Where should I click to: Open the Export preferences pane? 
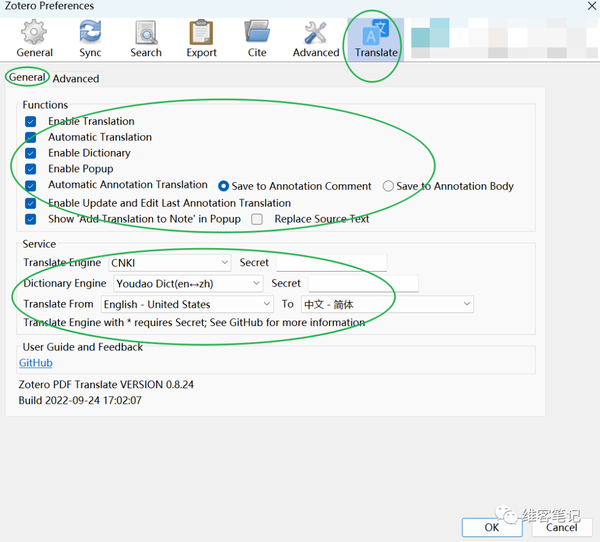(x=201, y=39)
